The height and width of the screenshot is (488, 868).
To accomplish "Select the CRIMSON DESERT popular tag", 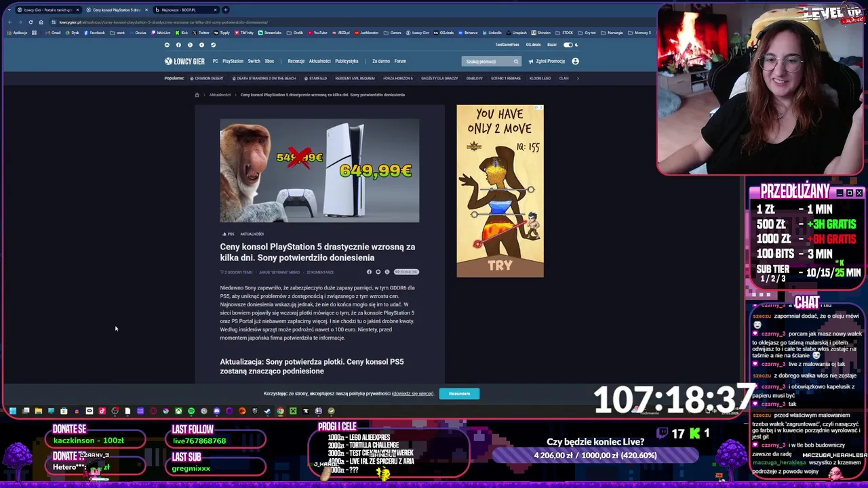I will click(x=206, y=78).
